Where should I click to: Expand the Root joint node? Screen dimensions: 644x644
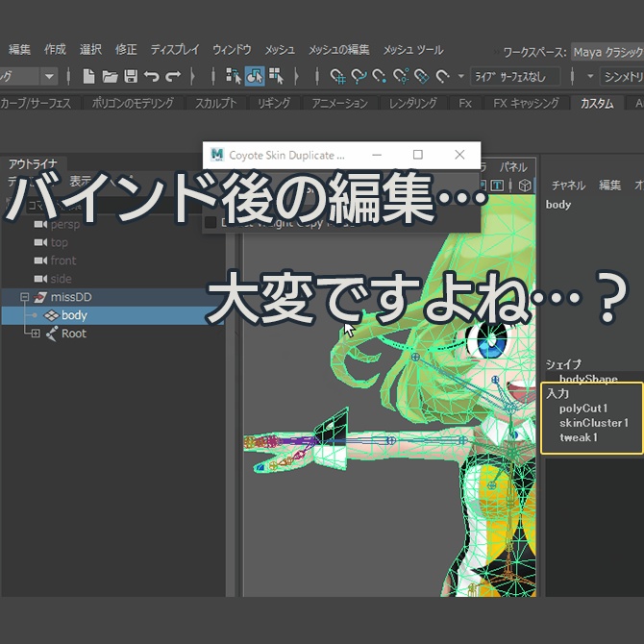point(36,334)
